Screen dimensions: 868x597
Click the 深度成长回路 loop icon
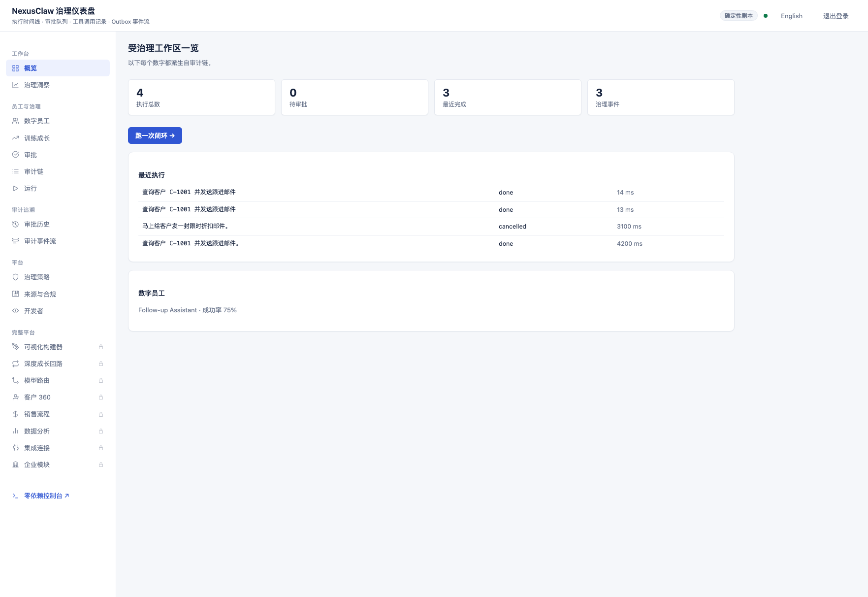pyautogui.click(x=15, y=364)
